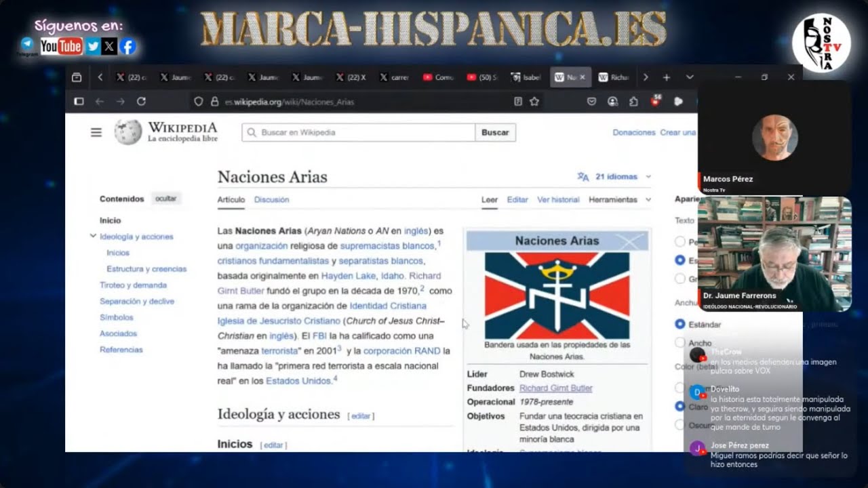Image resolution: width=868 pixels, height=488 pixels.
Task: Open tracking protection shield icon in address bar
Action: point(199,102)
